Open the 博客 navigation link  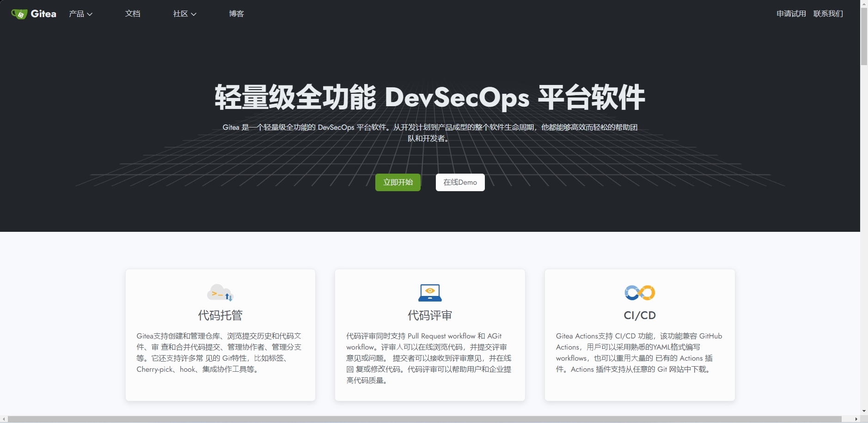[x=237, y=14]
